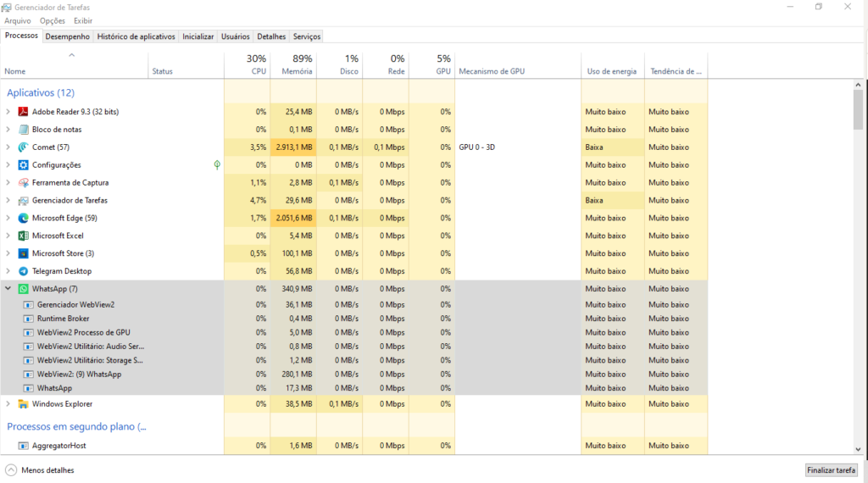Switch to the Desempenho tab

coord(68,36)
